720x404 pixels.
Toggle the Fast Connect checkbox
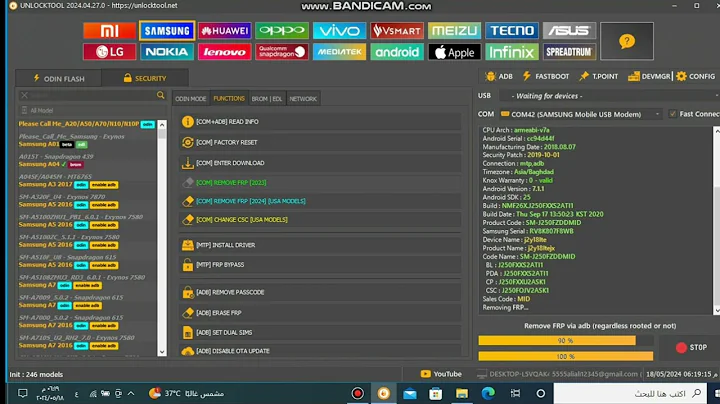673,114
